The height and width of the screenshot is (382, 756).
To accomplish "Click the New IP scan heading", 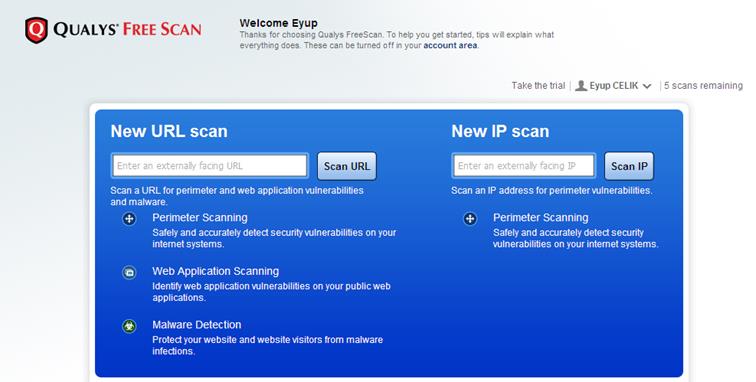I will click(x=500, y=131).
